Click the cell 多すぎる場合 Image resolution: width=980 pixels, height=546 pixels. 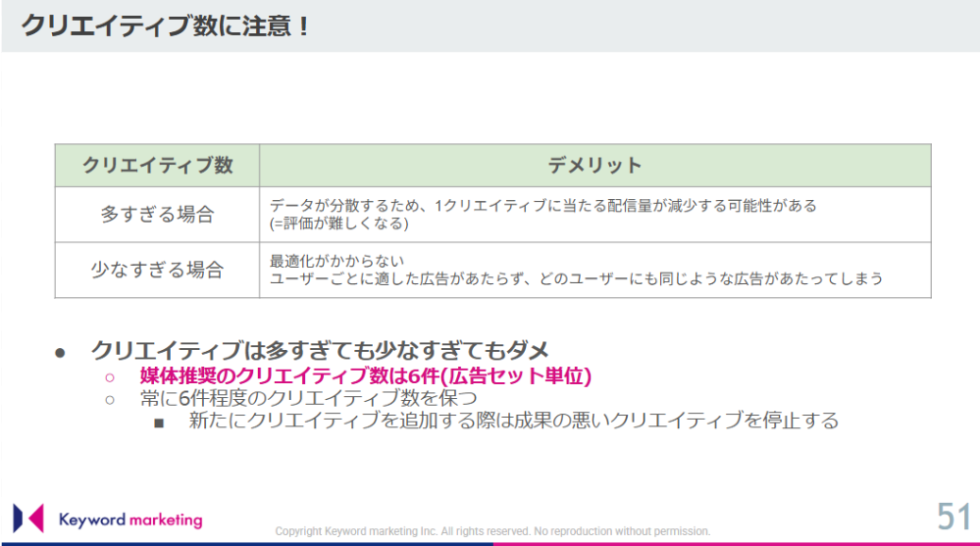click(x=158, y=215)
